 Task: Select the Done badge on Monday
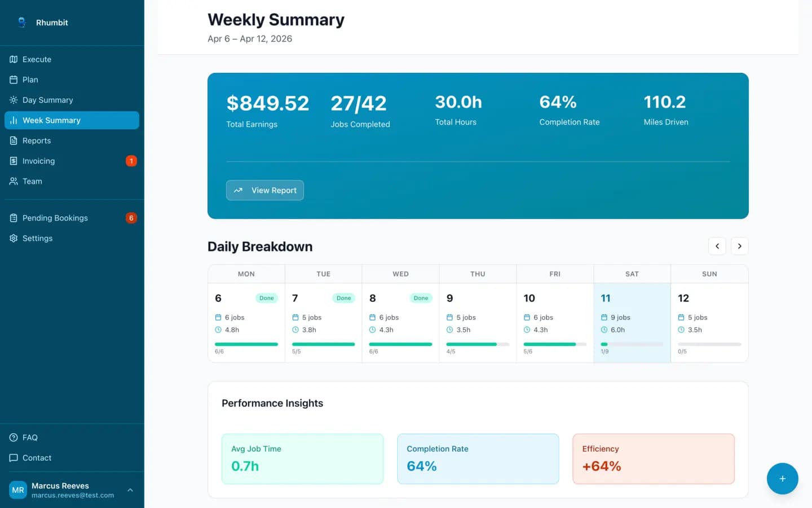pyautogui.click(x=266, y=297)
